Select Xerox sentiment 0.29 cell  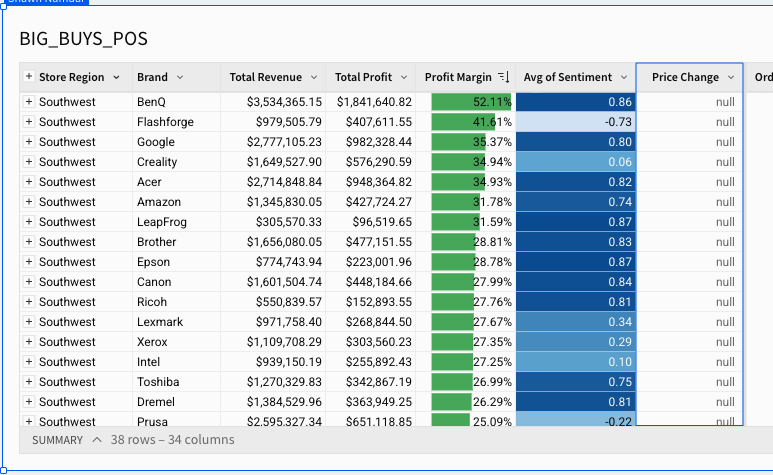(576, 341)
